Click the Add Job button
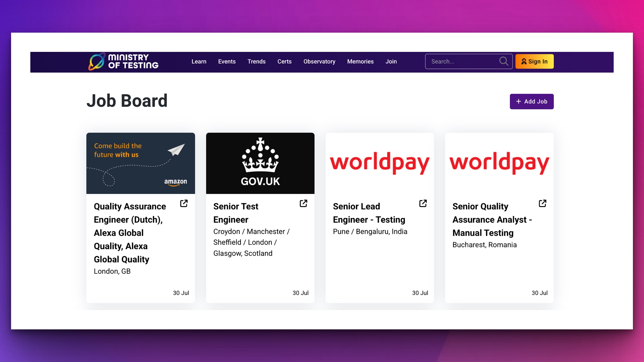 tap(532, 101)
